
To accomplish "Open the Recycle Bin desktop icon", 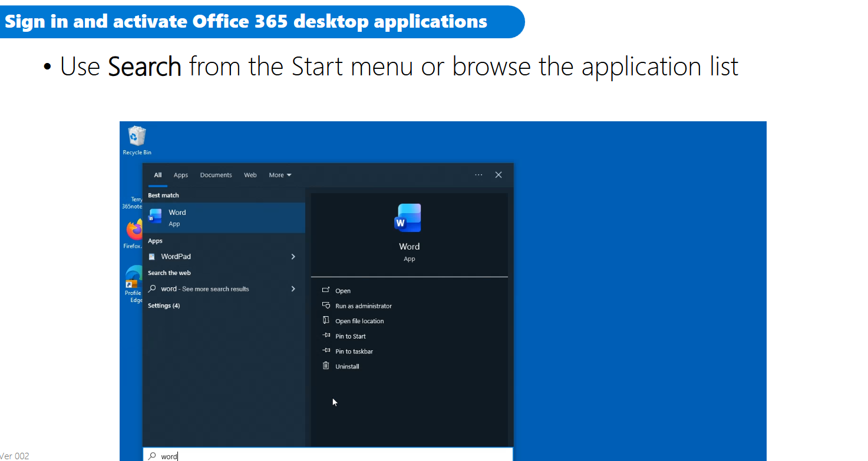I will pyautogui.click(x=137, y=140).
